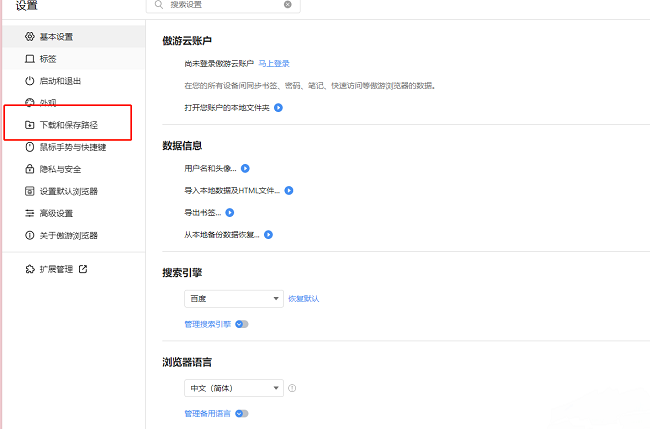
Task: Click the blue arrow next to 导出书签
Action: pyautogui.click(x=230, y=212)
